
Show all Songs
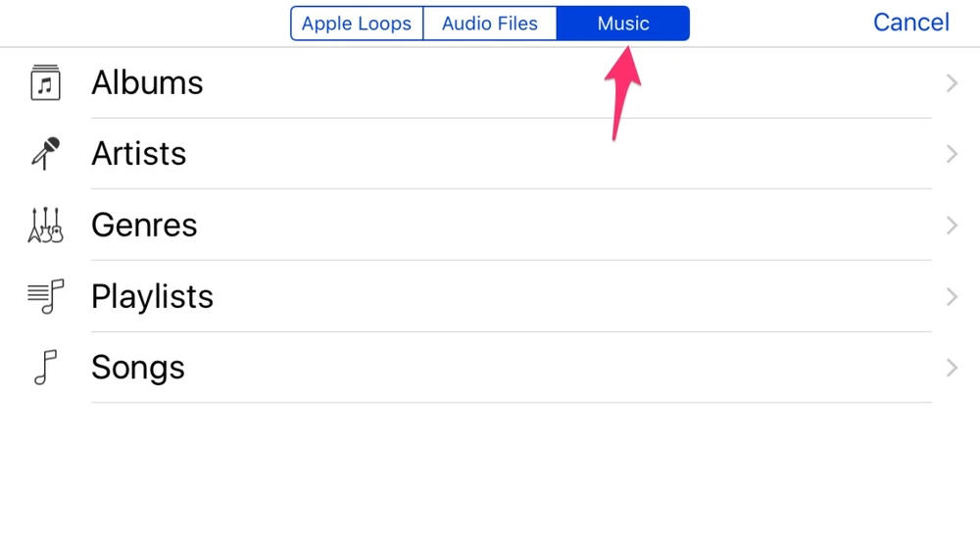(138, 368)
